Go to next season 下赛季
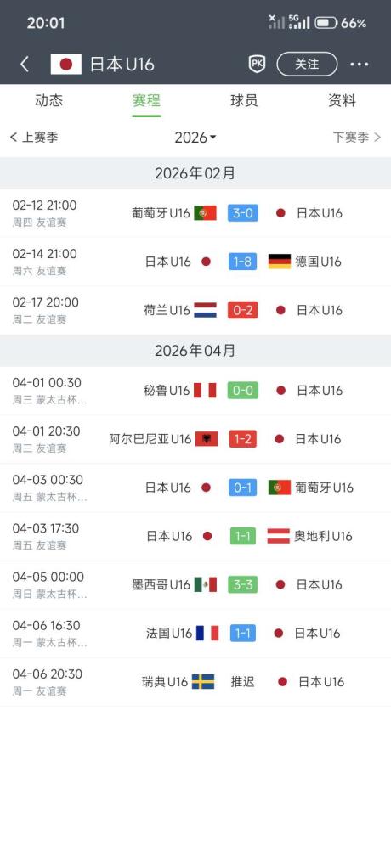 pyautogui.click(x=357, y=138)
